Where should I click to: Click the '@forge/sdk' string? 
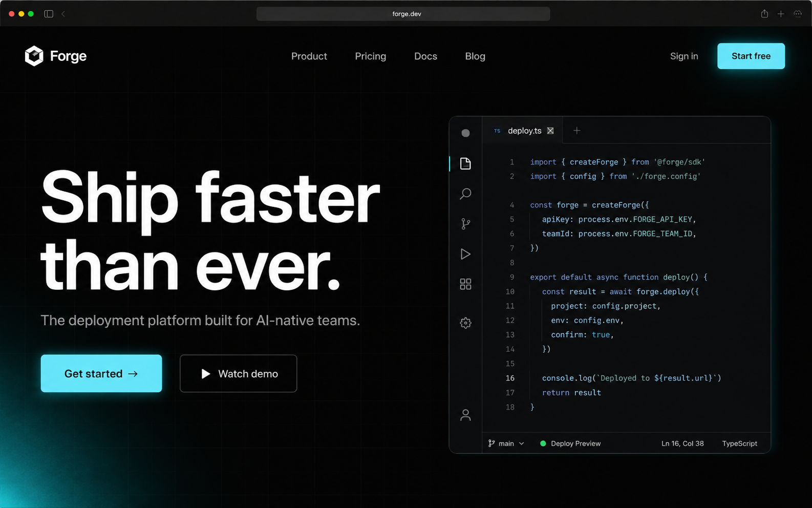coord(679,162)
